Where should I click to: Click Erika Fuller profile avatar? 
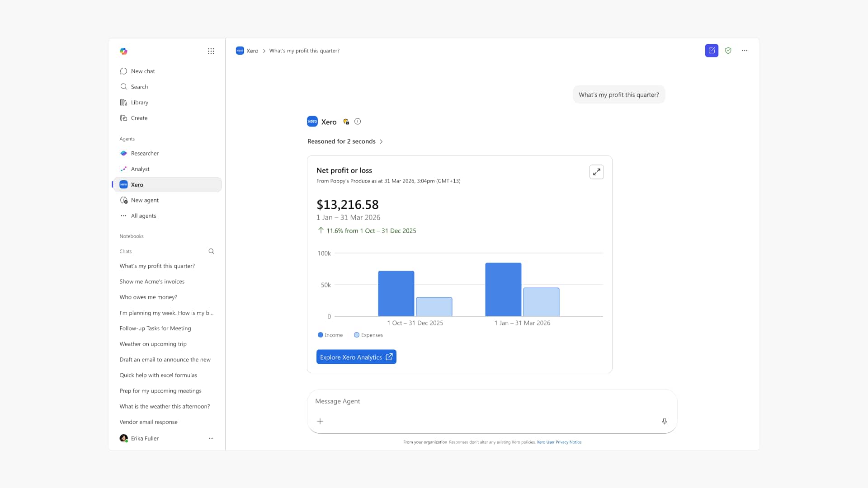[123, 438]
